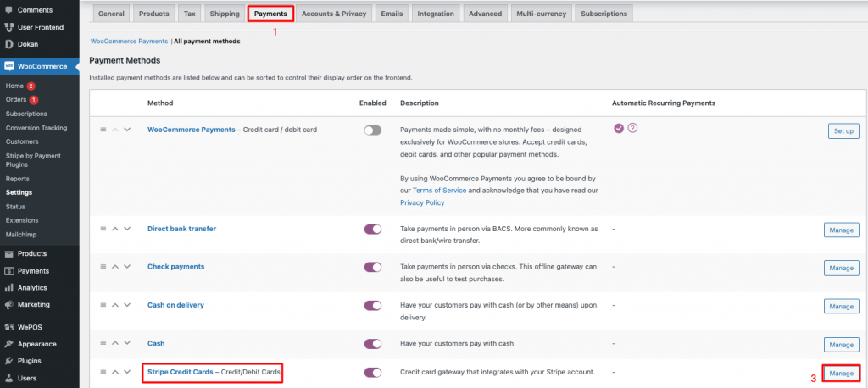Screen dimensions: 868x388
Task: Click the drag handle for the Cash row
Action: (x=103, y=343)
